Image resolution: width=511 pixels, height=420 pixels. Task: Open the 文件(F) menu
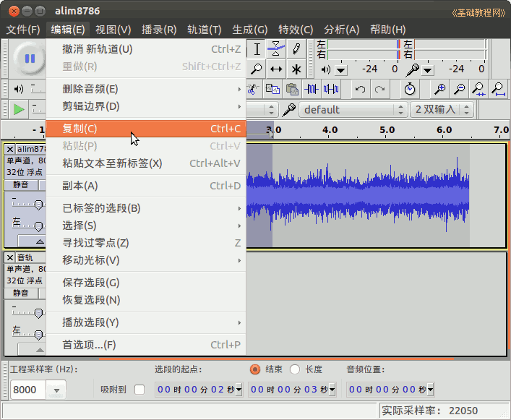[x=23, y=30]
